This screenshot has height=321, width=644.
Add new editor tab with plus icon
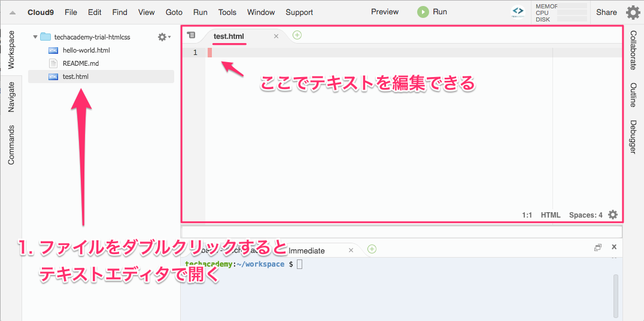[297, 35]
